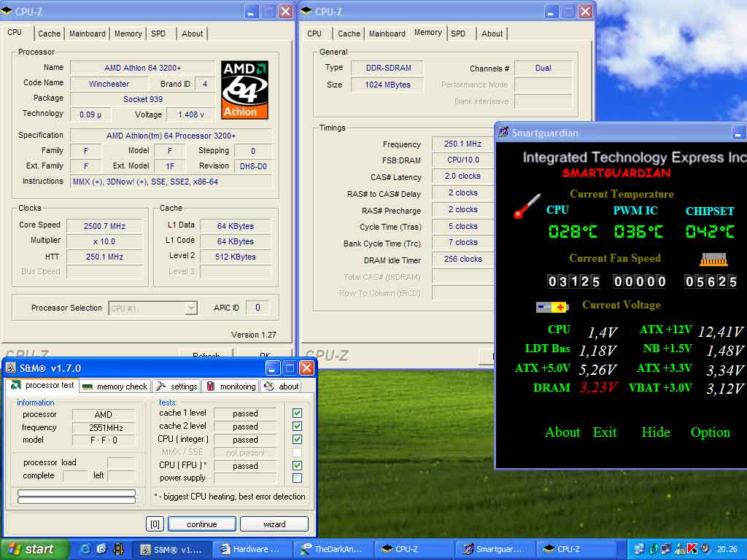
Task: Open the Mainboard tab in the CPU-Z memory window
Action: 387,34
